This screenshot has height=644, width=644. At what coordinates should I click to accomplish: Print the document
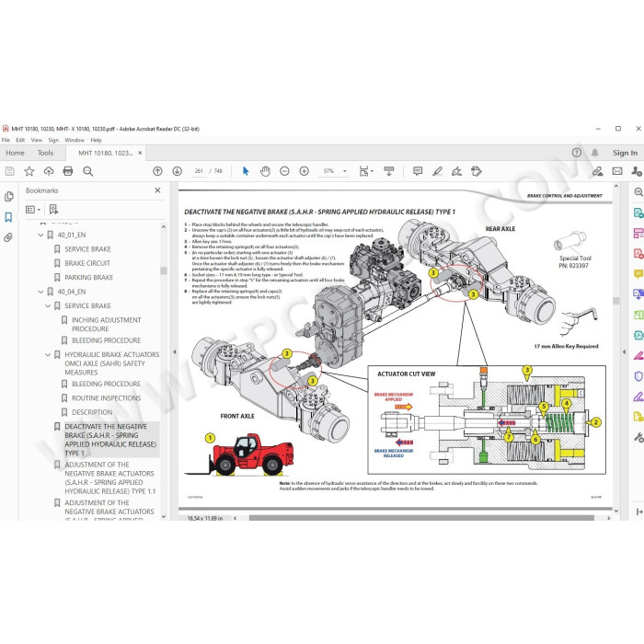(x=68, y=171)
